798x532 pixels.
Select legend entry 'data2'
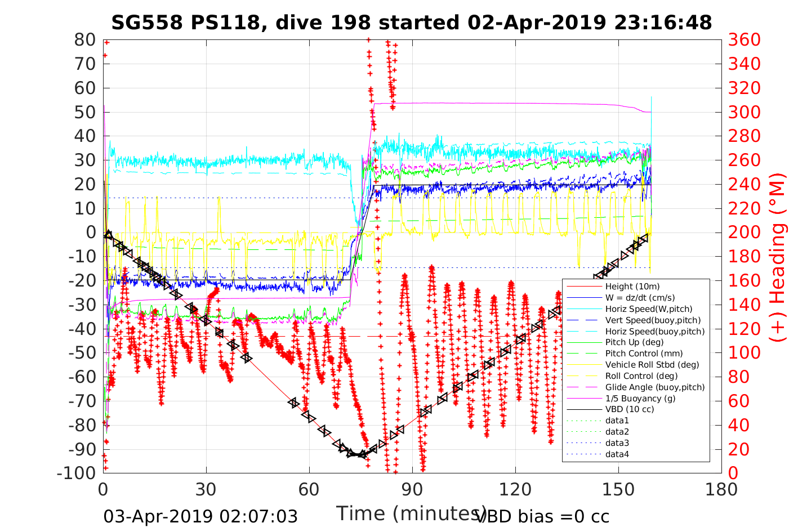617,432
